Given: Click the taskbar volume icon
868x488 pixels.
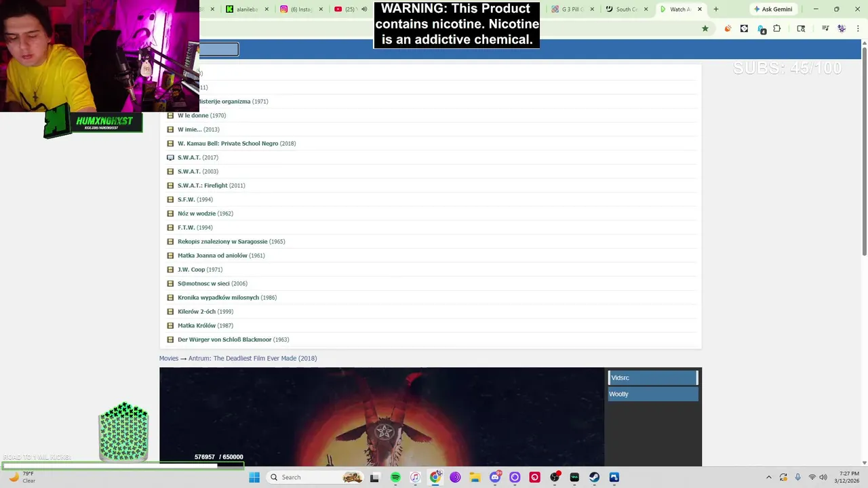Looking at the screenshot, I should (823, 477).
